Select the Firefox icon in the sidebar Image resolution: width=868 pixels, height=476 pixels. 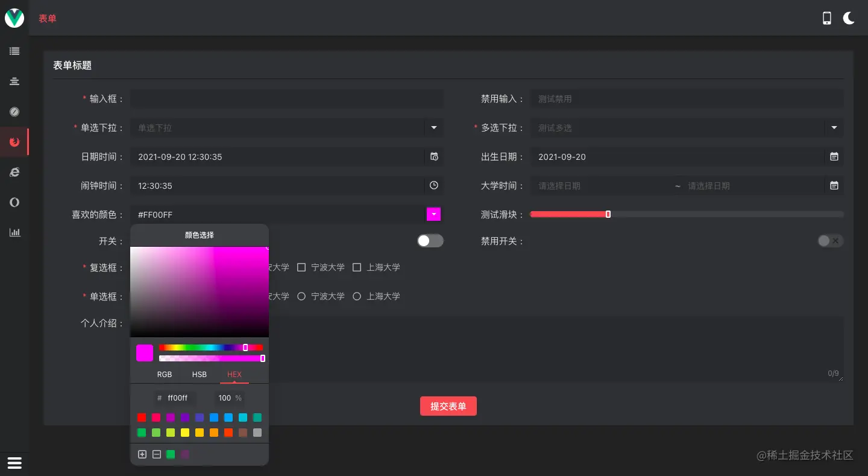[x=14, y=142]
